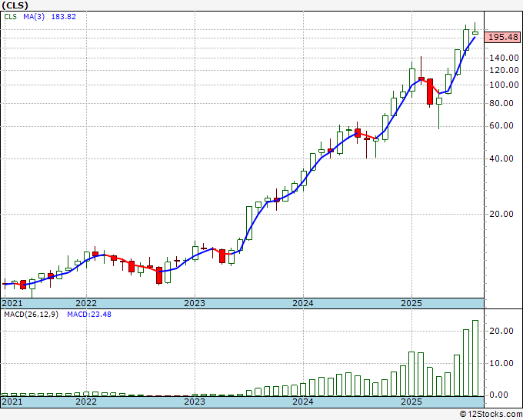Click 2025 on the MACD timeline
This screenshot has height=420, width=523.
pyautogui.click(x=411, y=402)
